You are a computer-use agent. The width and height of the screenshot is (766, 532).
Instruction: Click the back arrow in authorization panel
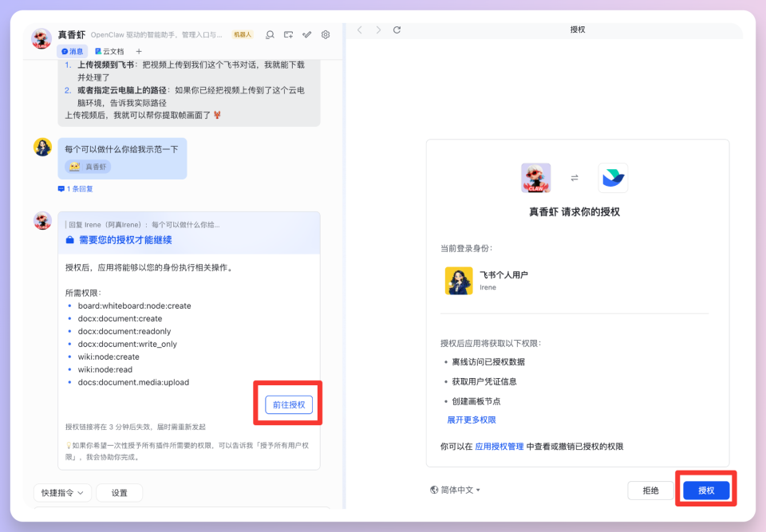point(361,30)
